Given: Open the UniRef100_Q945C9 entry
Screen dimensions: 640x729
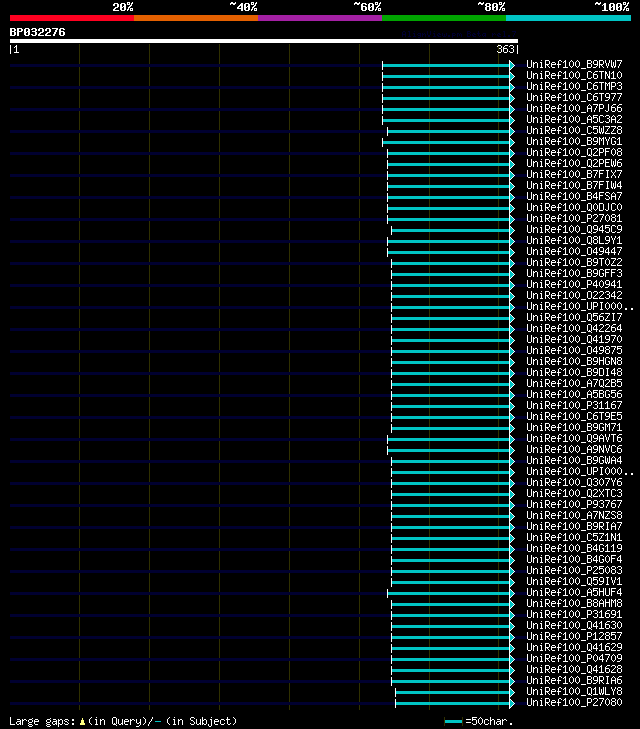Looking at the screenshot, I should tap(574, 229).
